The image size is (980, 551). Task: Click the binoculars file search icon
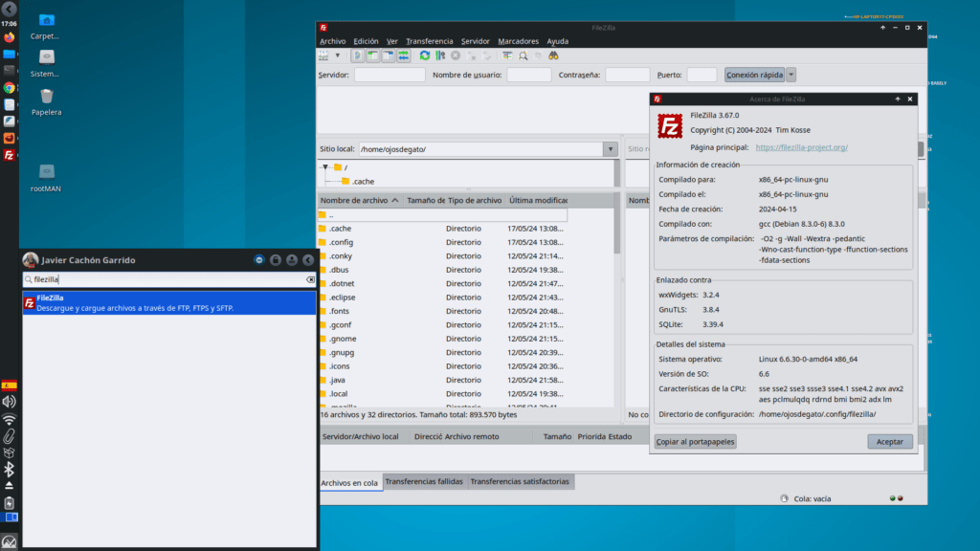click(554, 55)
